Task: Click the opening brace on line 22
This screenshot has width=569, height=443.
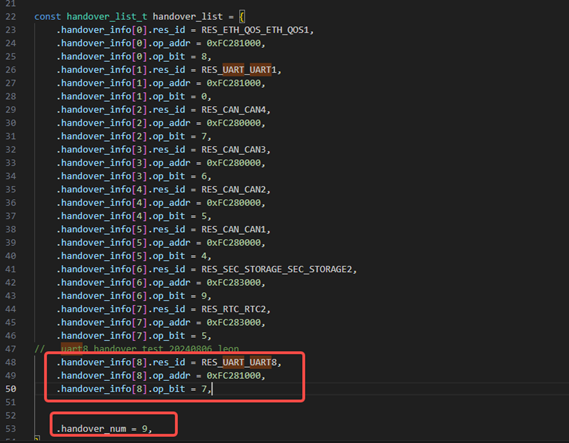Action: [242, 17]
